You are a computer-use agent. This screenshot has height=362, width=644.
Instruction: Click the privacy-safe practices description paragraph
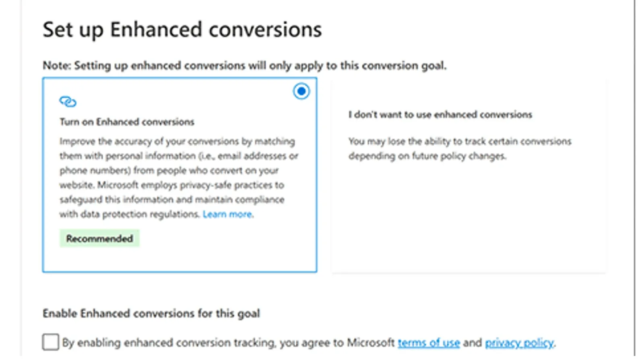coord(177,177)
